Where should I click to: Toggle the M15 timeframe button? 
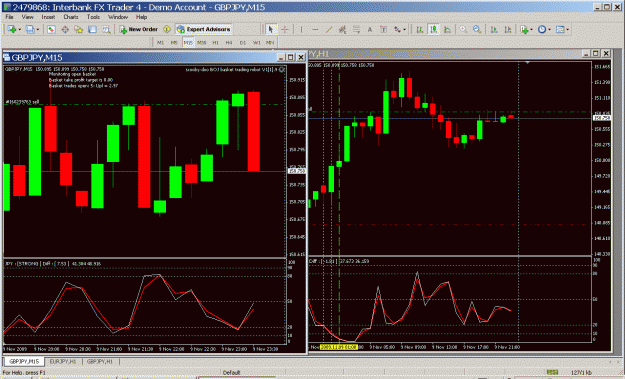click(188, 42)
